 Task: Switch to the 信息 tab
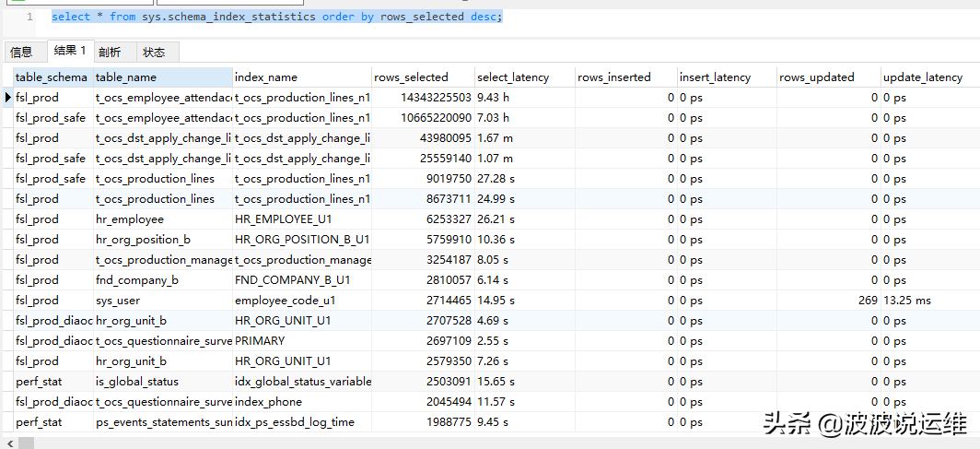click(x=24, y=52)
